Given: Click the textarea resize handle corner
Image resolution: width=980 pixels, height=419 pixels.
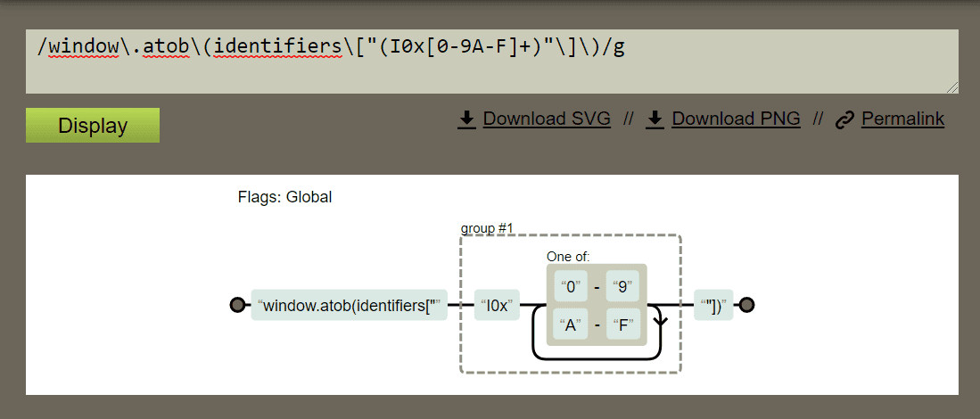Looking at the screenshot, I should coord(952,86).
